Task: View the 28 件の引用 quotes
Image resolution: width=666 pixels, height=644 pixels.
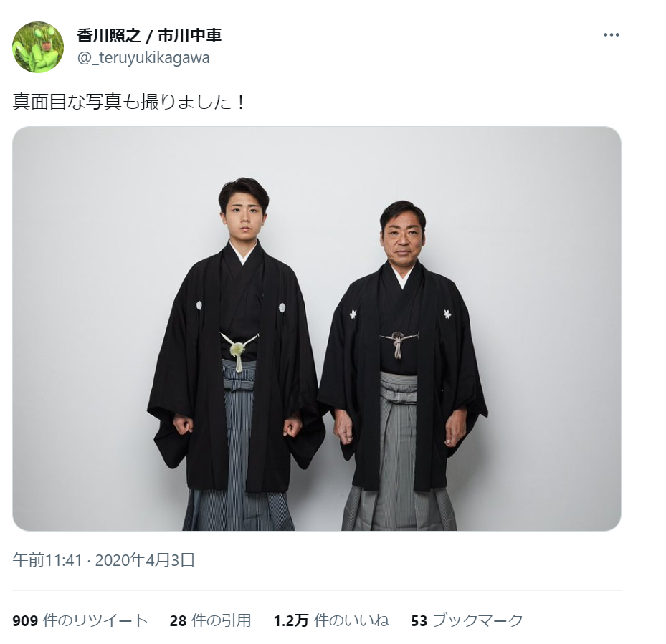Action: (210, 620)
